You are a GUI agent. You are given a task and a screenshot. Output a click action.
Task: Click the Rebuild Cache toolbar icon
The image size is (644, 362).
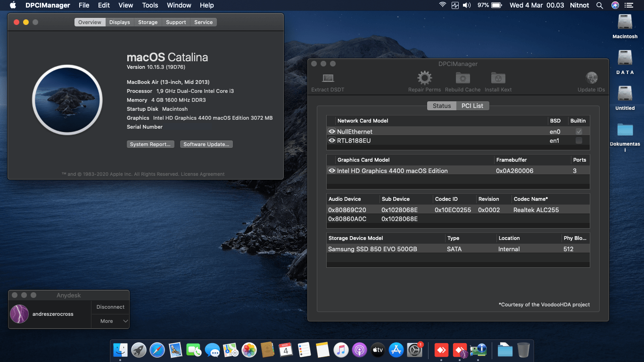click(x=462, y=78)
